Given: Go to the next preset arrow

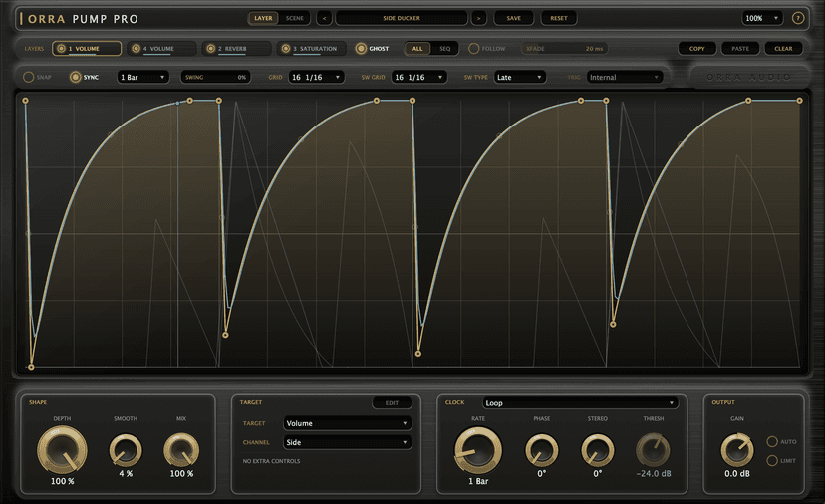Looking at the screenshot, I should [x=478, y=18].
